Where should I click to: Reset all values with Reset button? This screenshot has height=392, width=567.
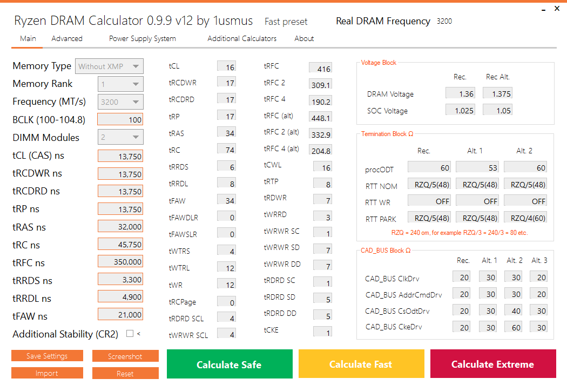[x=125, y=374]
